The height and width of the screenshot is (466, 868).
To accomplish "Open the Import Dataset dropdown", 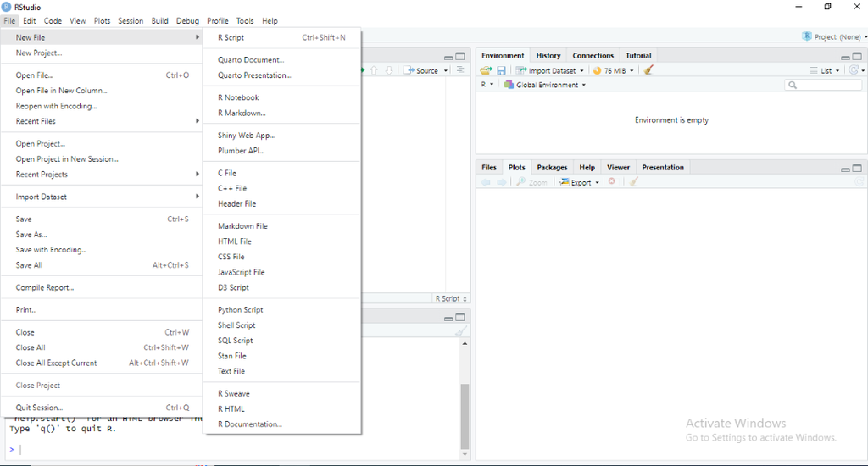I will [549, 70].
